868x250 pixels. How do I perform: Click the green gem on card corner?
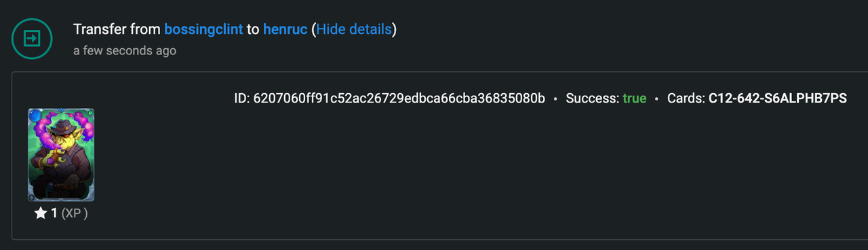pos(90,113)
